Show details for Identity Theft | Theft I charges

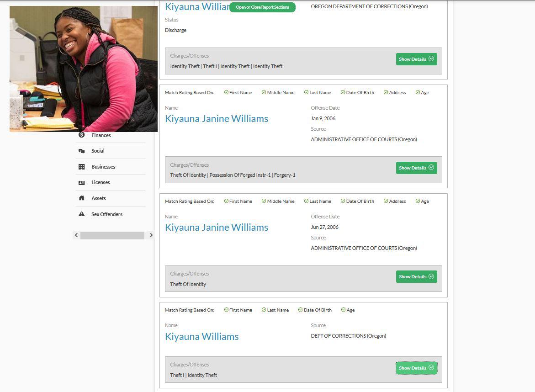tap(416, 59)
